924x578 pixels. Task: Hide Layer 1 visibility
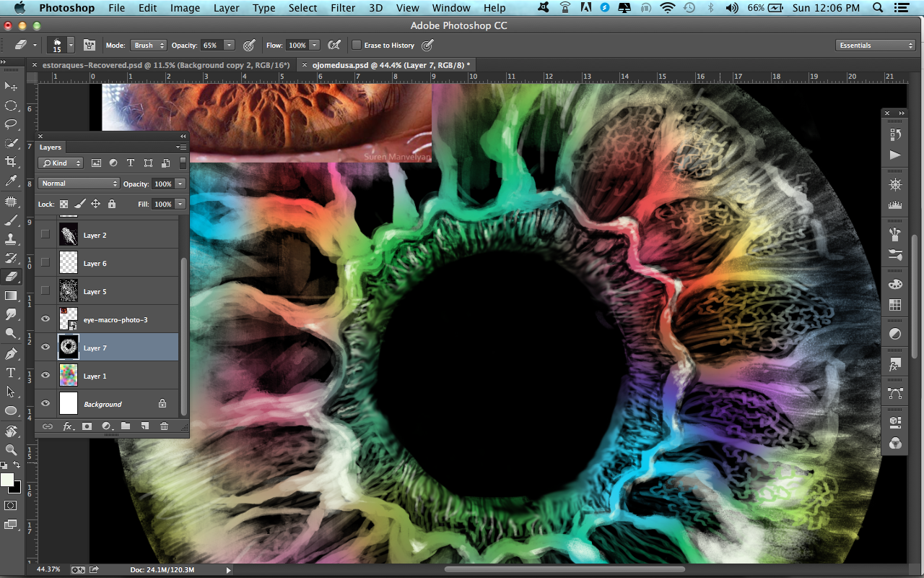45,375
